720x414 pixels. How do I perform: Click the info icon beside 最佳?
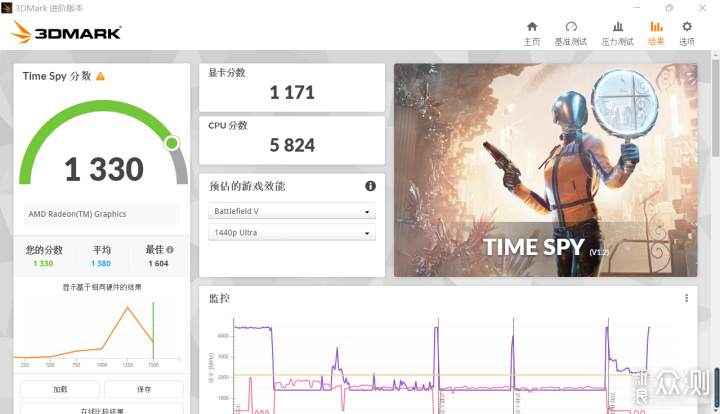170,250
